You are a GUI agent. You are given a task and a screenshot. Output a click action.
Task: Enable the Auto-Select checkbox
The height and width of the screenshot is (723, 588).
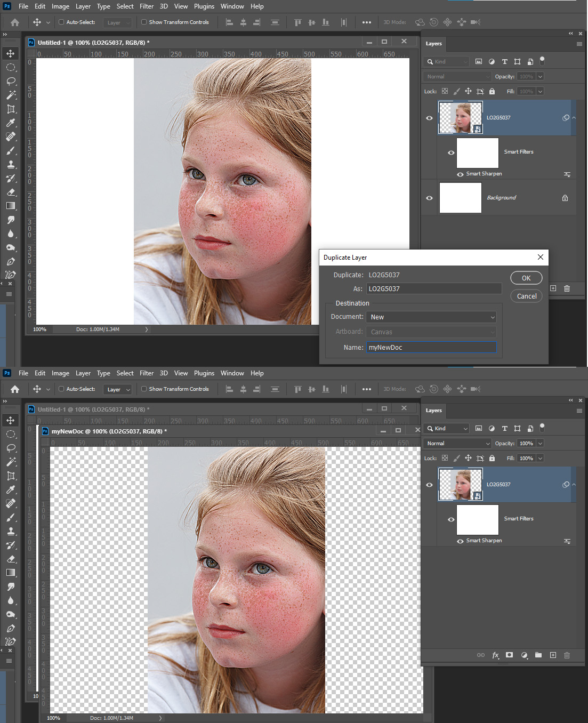click(62, 22)
